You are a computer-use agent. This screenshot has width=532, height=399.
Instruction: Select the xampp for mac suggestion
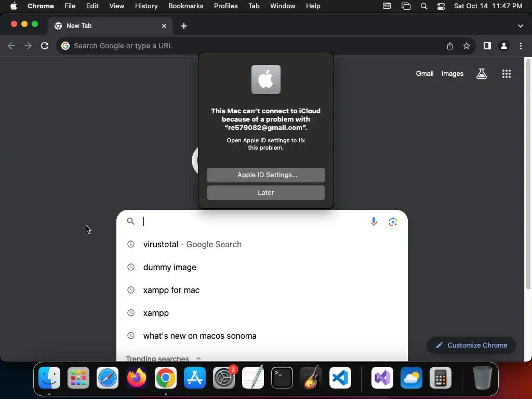click(x=262, y=290)
